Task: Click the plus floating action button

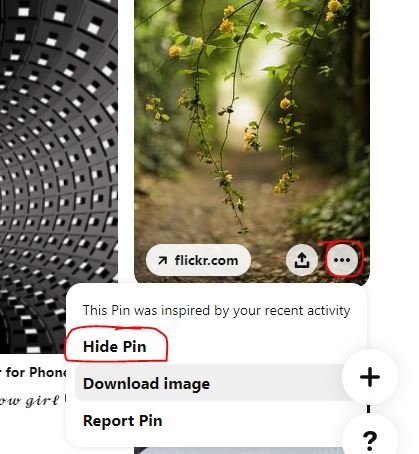Action: [370, 377]
